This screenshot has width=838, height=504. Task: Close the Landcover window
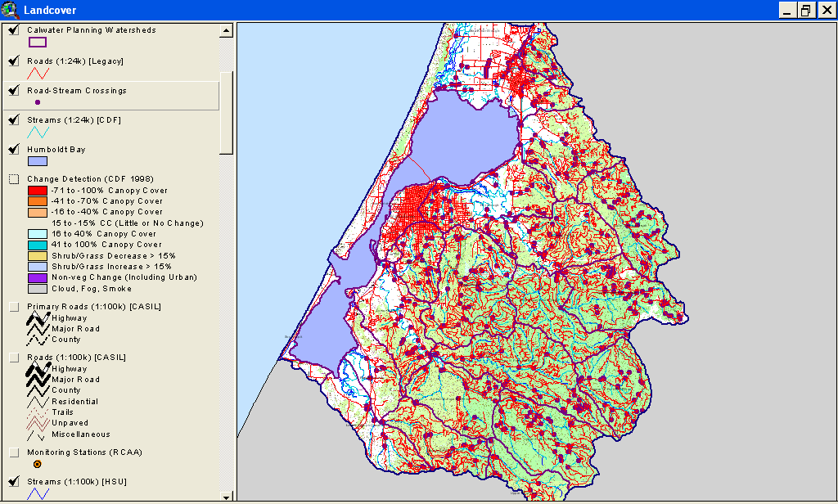coord(827,10)
